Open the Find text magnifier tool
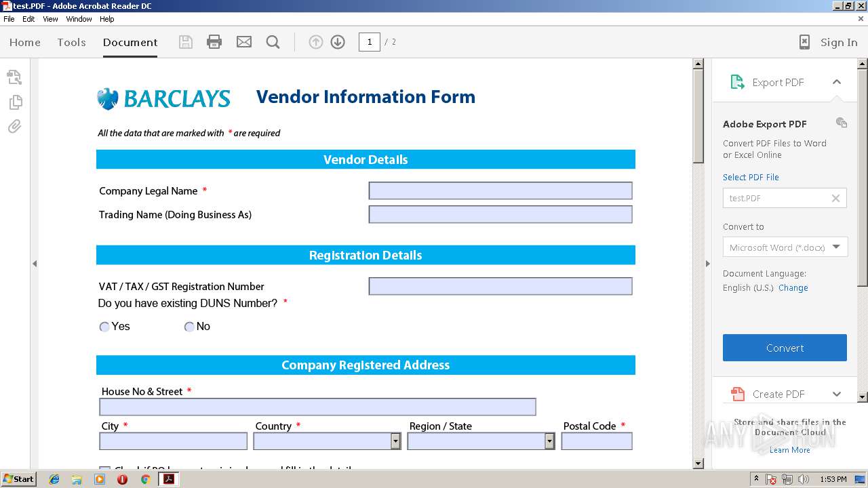Viewport: 868px width, 488px height. 273,42
